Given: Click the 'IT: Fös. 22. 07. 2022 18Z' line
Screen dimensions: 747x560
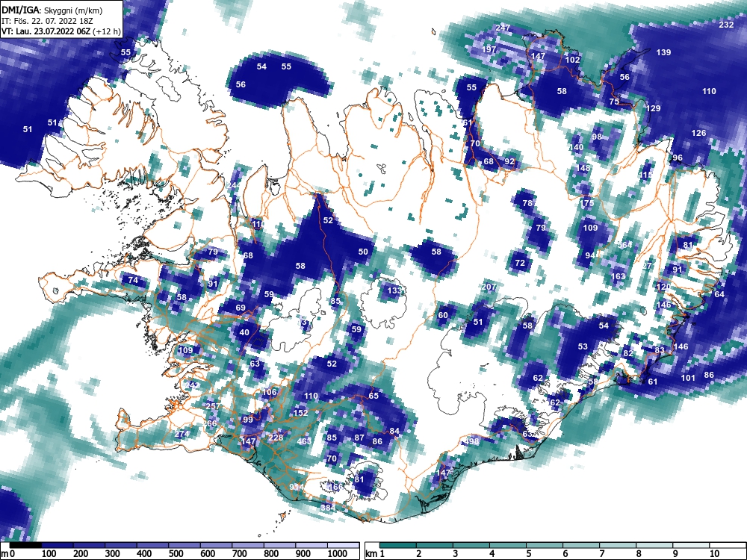Looking at the screenshot, I should [x=46, y=21].
